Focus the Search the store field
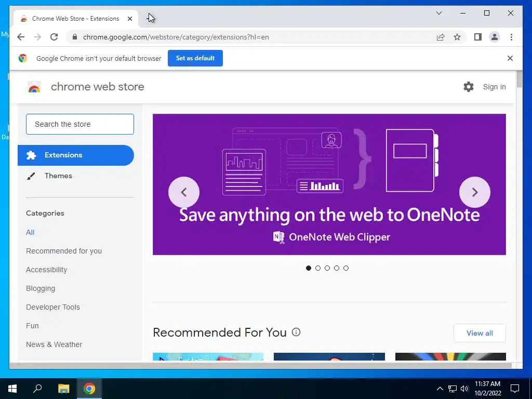The image size is (532, 399). (x=79, y=124)
